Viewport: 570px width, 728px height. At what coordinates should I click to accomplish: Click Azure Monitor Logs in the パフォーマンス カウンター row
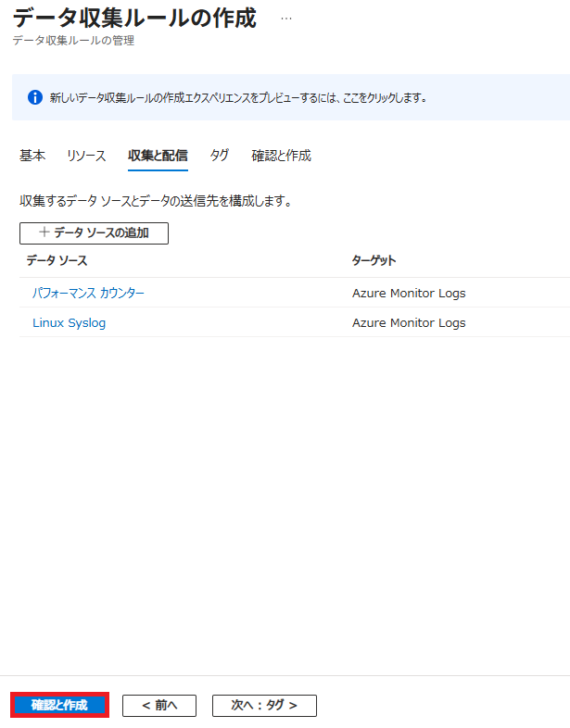click(x=408, y=293)
